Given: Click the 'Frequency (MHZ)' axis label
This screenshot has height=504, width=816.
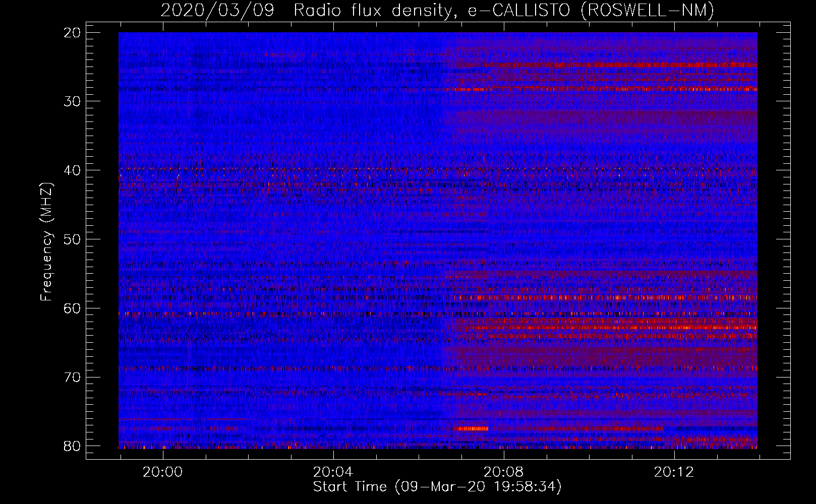Looking at the screenshot, I should pyautogui.click(x=46, y=242).
